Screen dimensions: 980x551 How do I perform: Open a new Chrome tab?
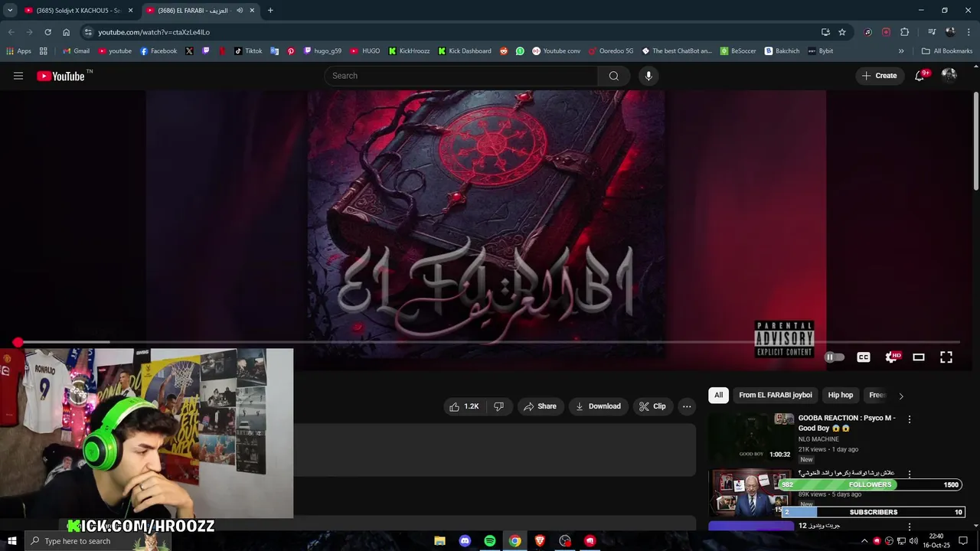click(270, 11)
